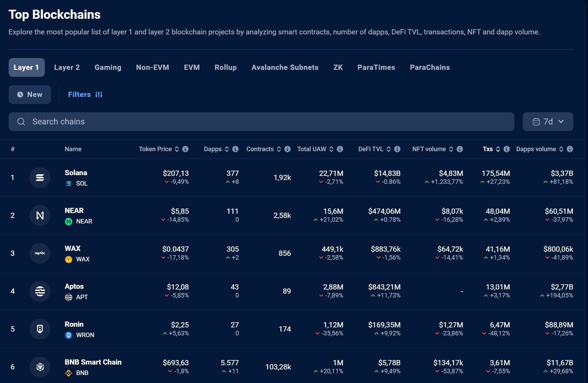Open the Dapps volume info icon
The image size is (588, 383).
[x=570, y=149]
